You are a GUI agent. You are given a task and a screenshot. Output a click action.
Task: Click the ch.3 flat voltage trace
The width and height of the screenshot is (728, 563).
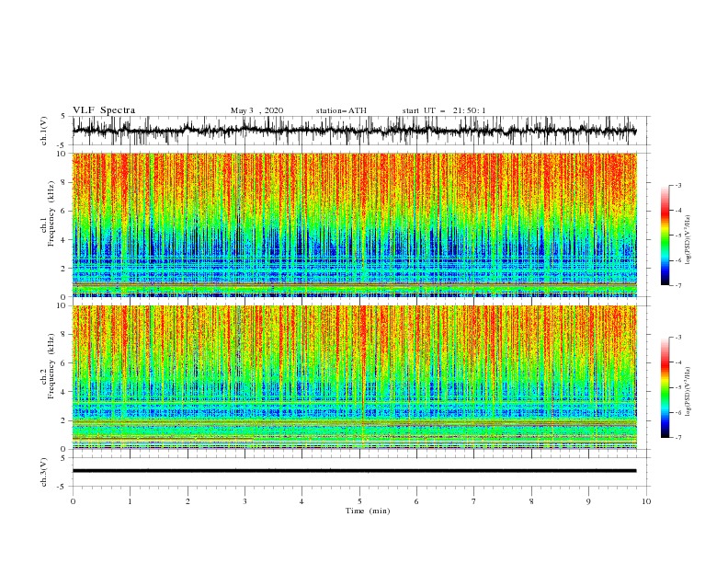coord(354,471)
